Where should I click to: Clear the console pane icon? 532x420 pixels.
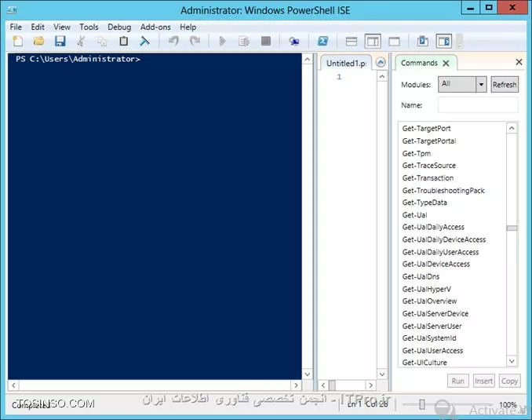[144, 41]
